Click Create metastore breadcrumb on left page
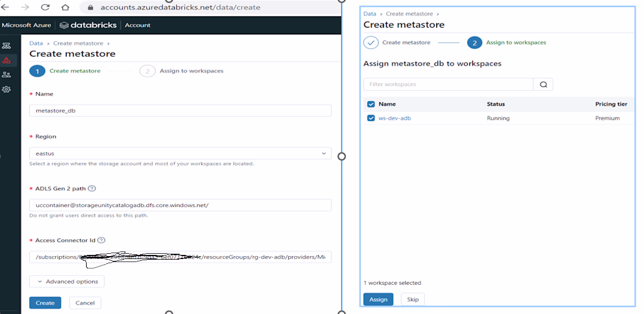 click(78, 43)
